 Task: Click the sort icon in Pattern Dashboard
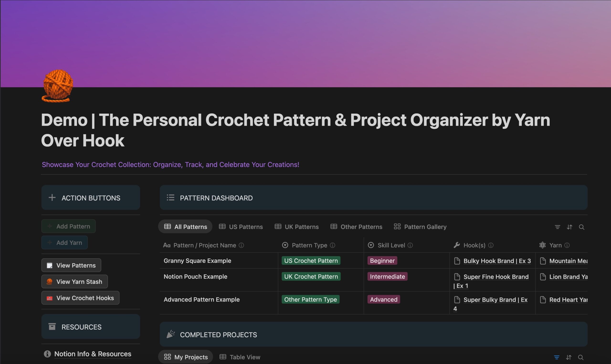(569, 227)
